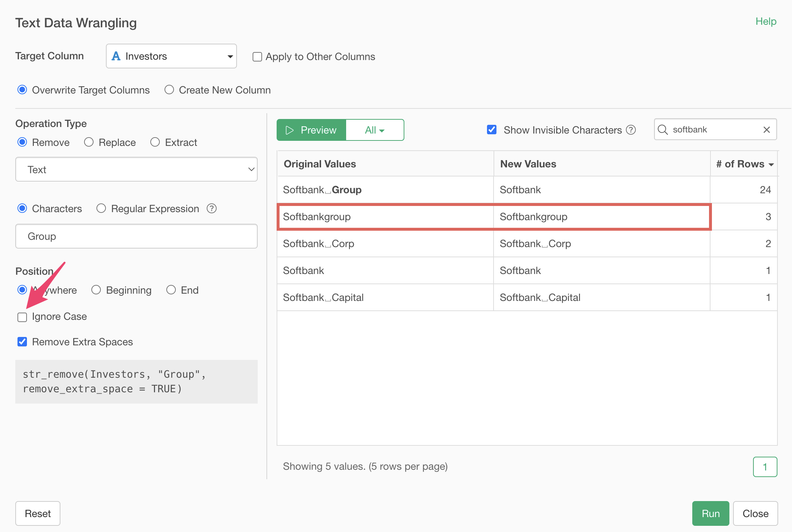Click the Regular Expression help question icon
Screen dimensions: 792x532
[x=211, y=209]
